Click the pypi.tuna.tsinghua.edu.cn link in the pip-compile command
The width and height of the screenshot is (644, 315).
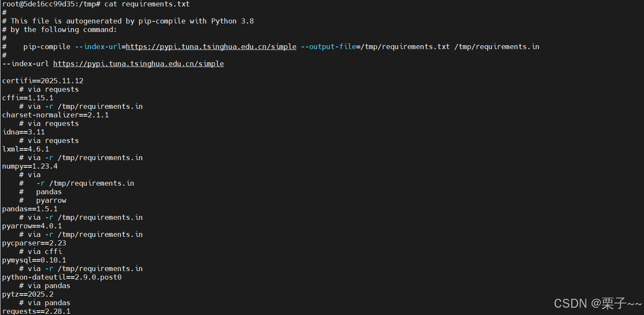[211, 47]
